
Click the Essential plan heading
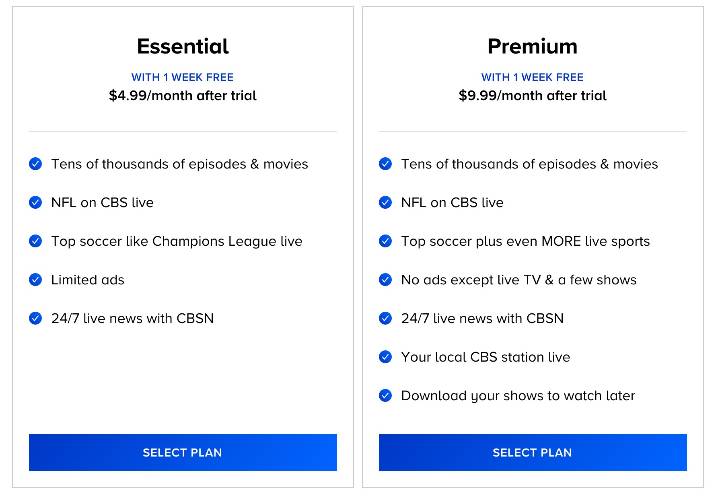point(183,46)
